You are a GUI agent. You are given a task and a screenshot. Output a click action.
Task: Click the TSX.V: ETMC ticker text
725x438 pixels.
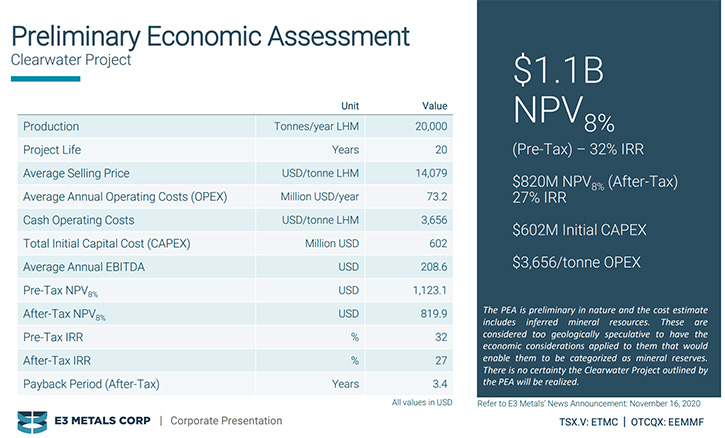[x=581, y=421]
